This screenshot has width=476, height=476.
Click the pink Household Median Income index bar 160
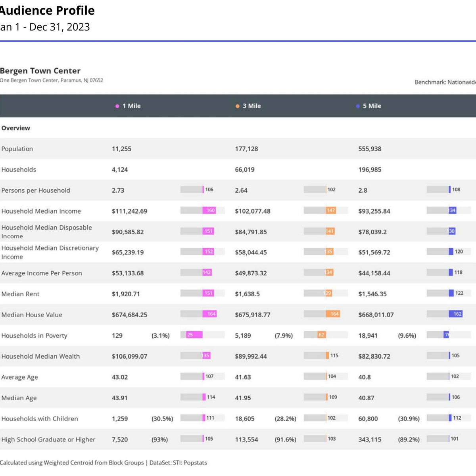(209, 211)
